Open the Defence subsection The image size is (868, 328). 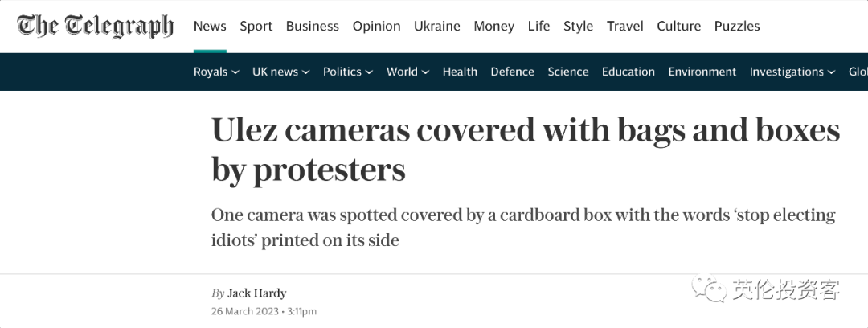click(512, 72)
